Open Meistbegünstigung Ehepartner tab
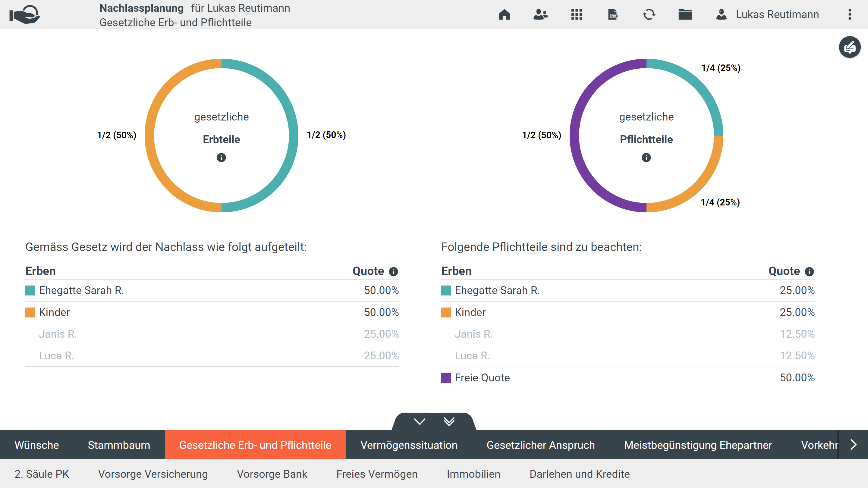 click(698, 445)
